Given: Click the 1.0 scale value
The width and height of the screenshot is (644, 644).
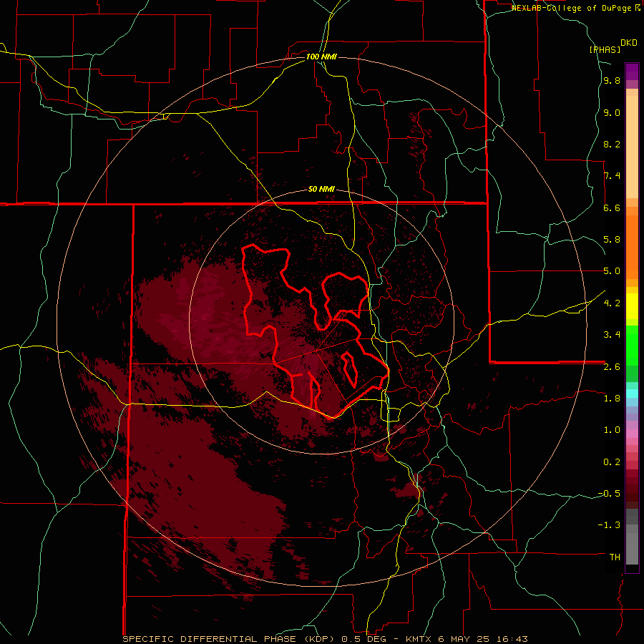Looking at the screenshot, I should pos(612,430).
